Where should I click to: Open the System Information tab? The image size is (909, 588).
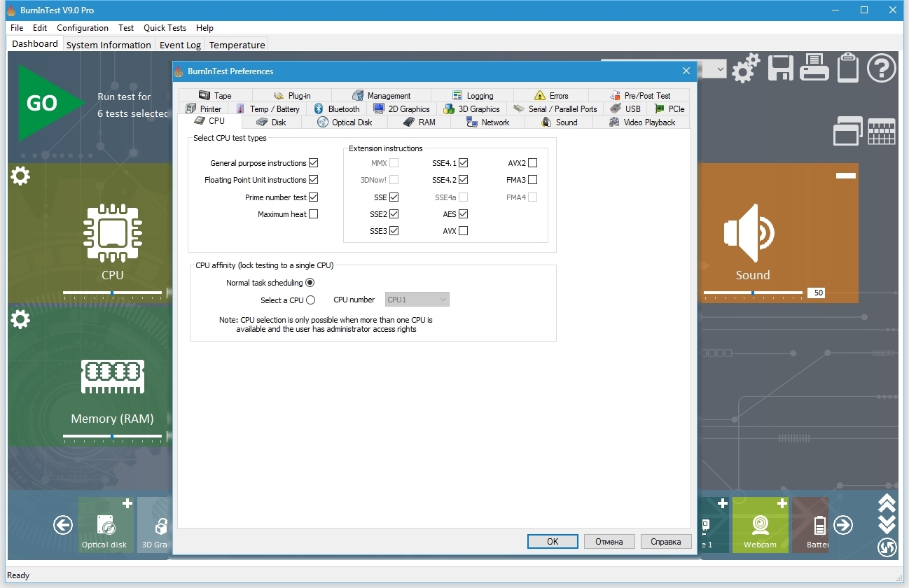click(109, 45)
